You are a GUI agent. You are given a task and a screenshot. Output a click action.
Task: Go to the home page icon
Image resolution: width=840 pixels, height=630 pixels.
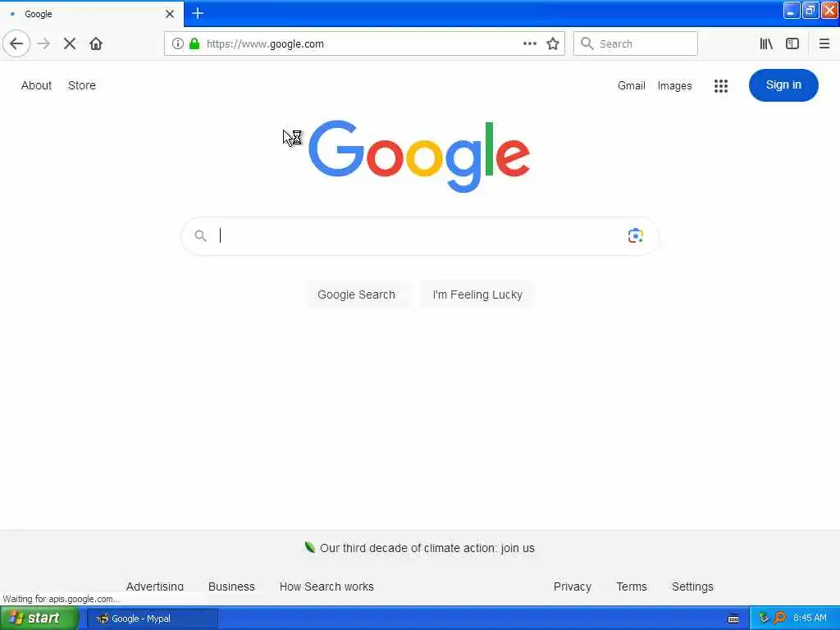[x=96, y=44]
